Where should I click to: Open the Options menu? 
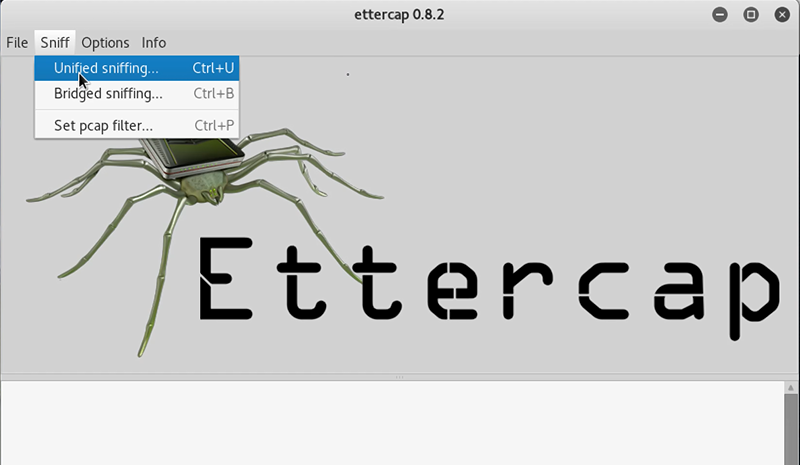coord(105,43)
